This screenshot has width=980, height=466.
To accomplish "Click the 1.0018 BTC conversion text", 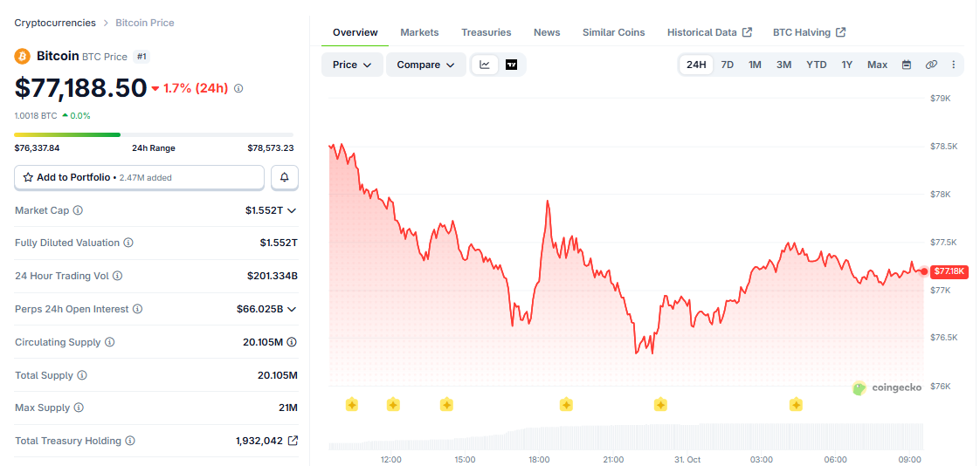I will point(36,115).
